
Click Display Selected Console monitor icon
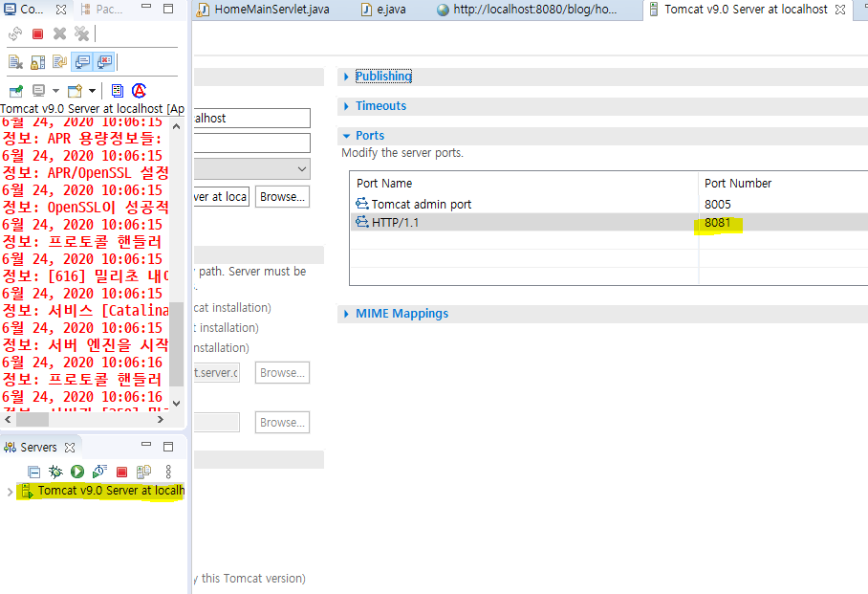[39, 90]
